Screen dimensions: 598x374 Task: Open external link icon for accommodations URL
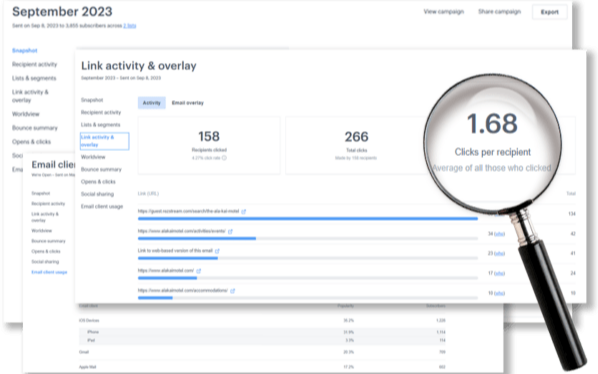click(x=232, y=291)
